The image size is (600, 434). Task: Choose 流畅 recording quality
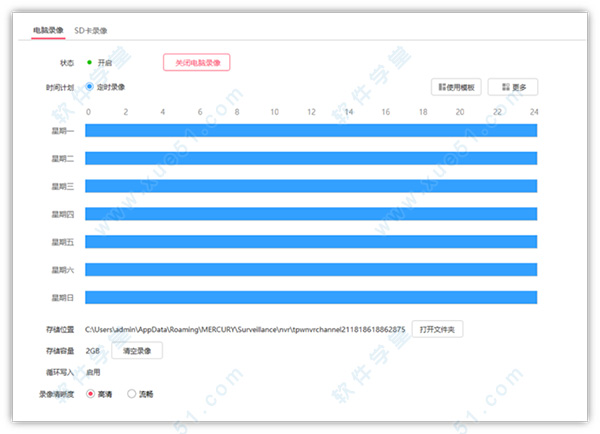coord(132,394)
